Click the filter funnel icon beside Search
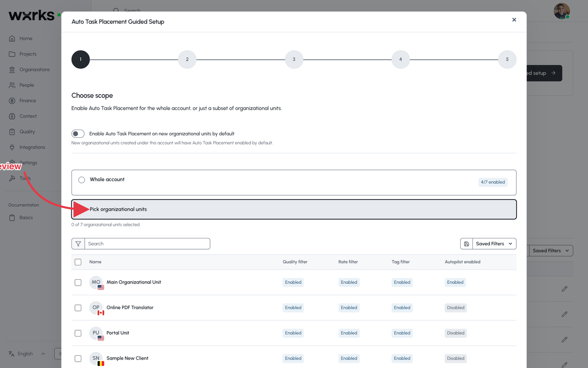This screenshot has height=368, width=588. coord(78,244)
